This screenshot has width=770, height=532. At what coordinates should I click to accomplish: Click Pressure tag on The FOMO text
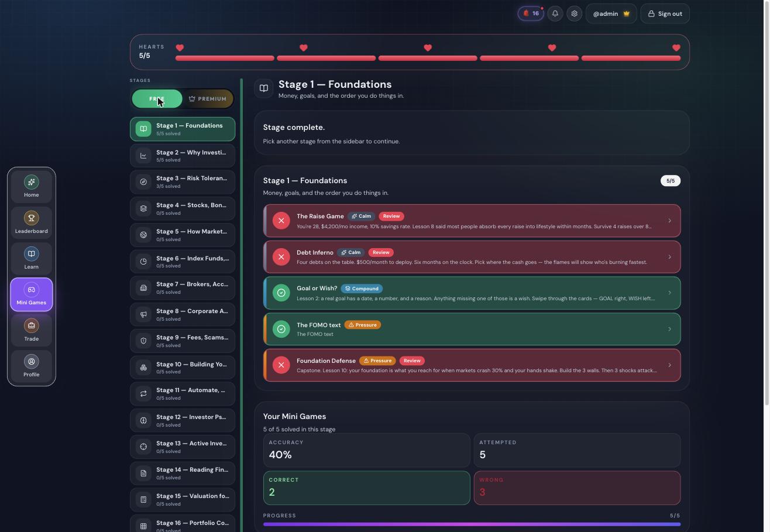(x=363, y=325)
